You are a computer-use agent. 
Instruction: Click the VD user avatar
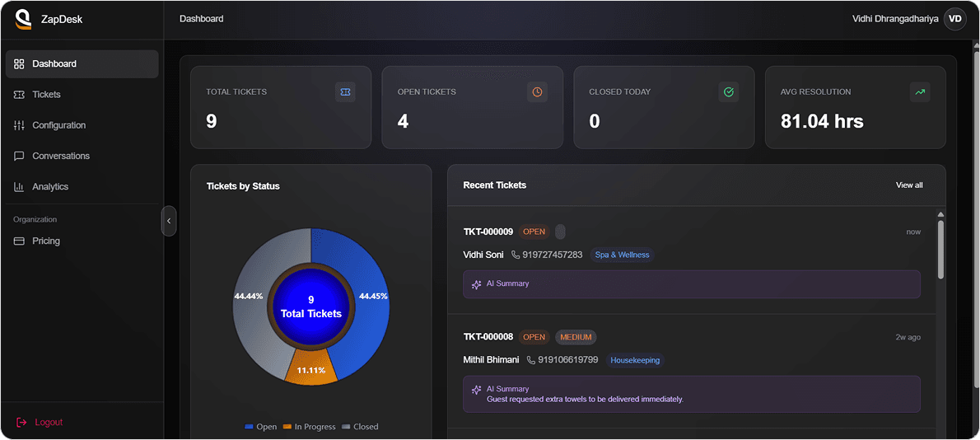pos(955,19)
